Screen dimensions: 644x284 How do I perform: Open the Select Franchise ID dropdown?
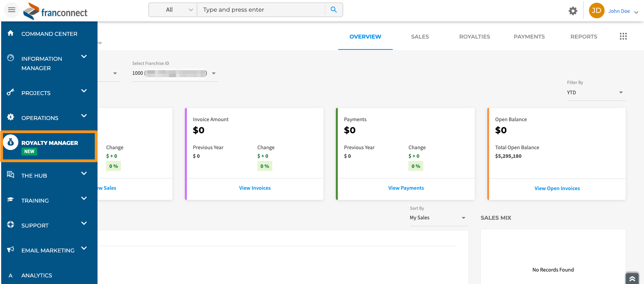[x=175, y=73]
